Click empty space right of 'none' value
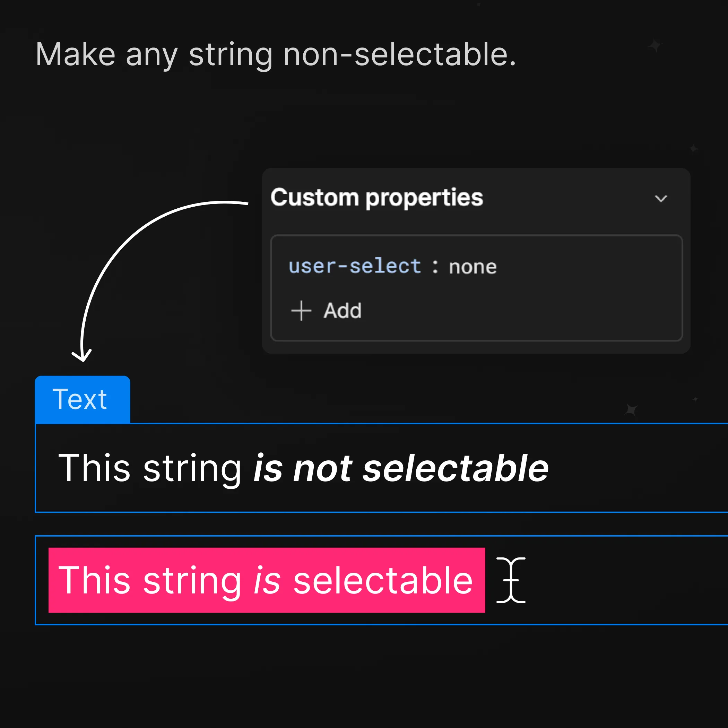 (584, 267)
